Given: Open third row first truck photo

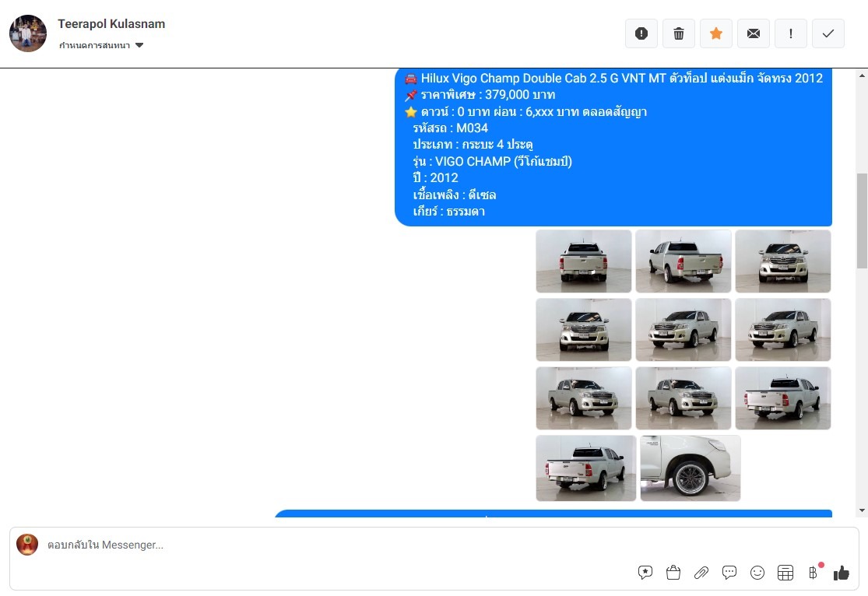Looking at the screenshot, I should click(x=583, y=398).
